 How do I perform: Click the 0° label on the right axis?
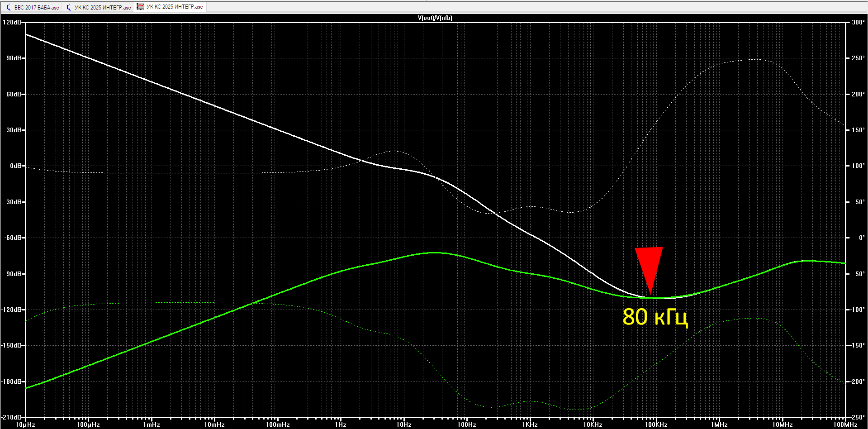tap(862, 238)
